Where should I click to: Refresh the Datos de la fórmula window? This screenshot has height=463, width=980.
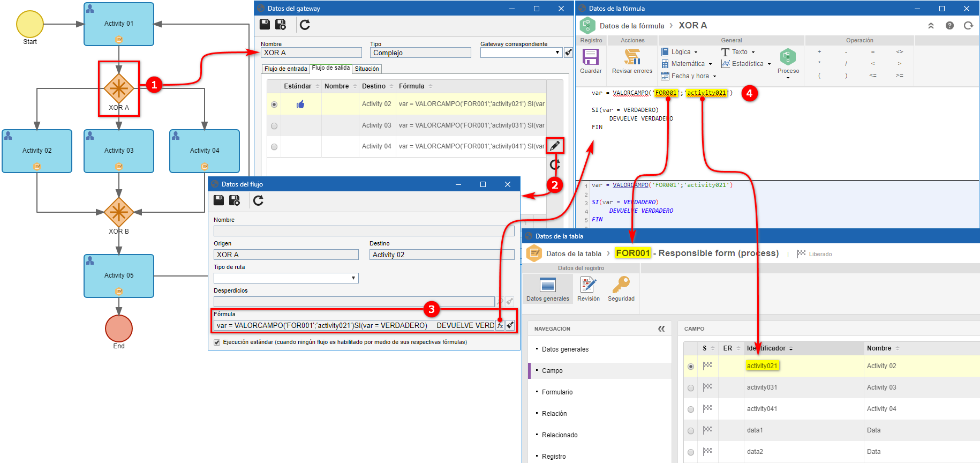968,25
